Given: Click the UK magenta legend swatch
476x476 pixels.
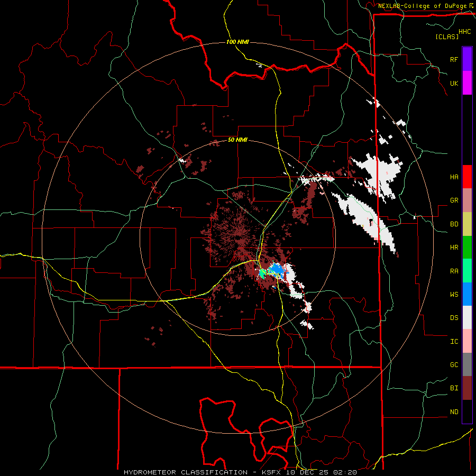Looking at the screenshot, I should pos(467,83).
